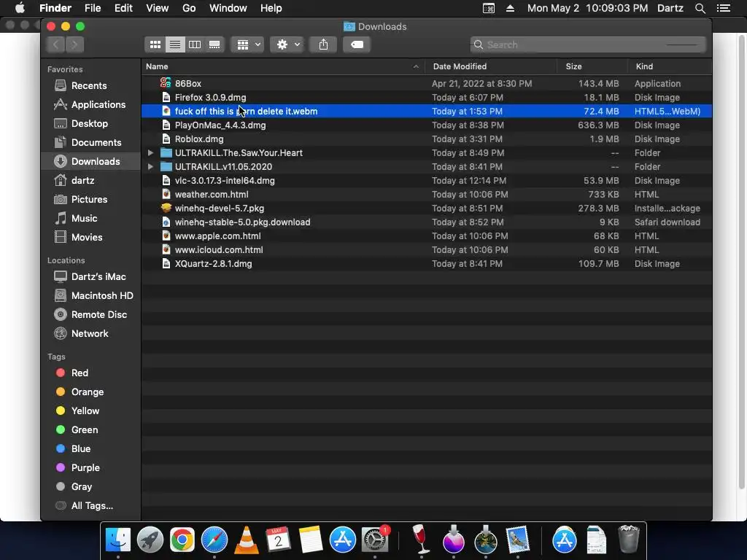
Task: Open Notification Center in menu bar
Action: click(724, 8)
